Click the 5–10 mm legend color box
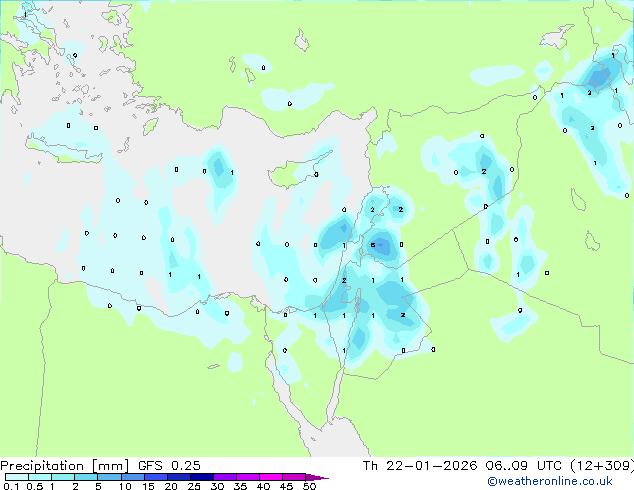The image size is (634, 490). coord(110,477)
